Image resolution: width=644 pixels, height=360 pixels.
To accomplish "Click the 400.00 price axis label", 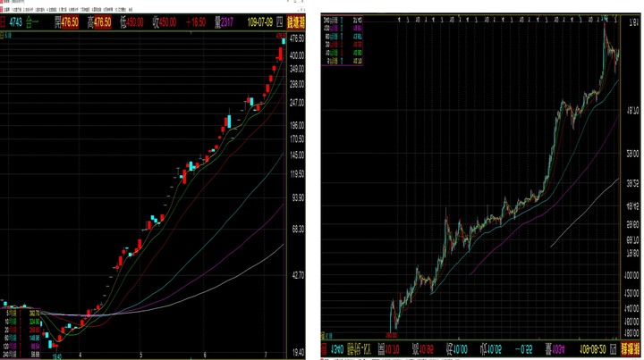I will point(297,55).
